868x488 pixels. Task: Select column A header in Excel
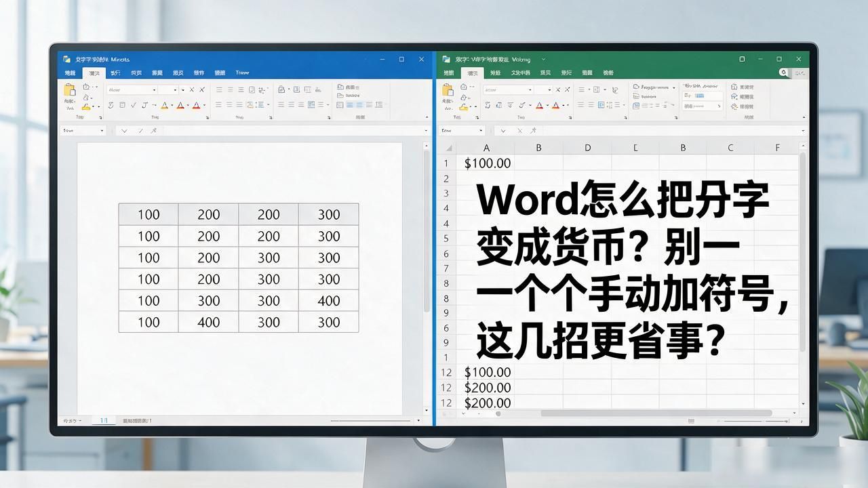point(486,148)
